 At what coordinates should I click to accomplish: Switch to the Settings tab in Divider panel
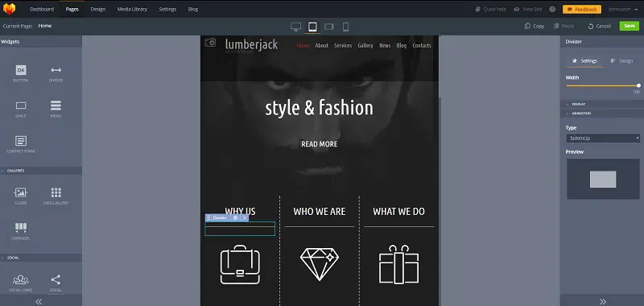click(585, 60)
